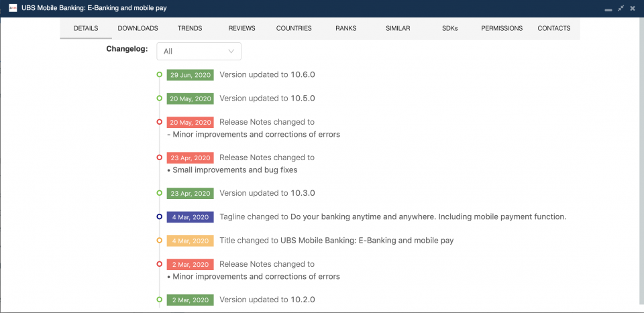
Task: Open the DOWNLOADS tab
Action: click(138, 28)
